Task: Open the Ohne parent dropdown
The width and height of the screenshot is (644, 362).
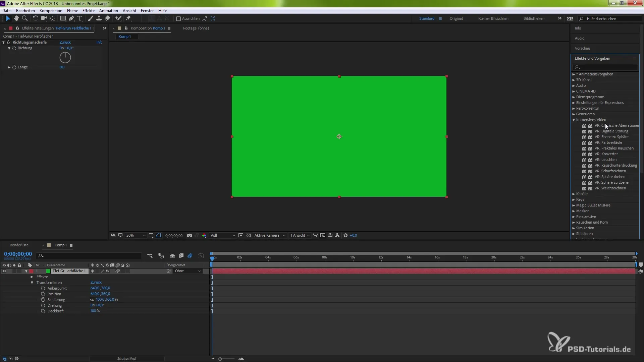Action: tap(188, 271)
